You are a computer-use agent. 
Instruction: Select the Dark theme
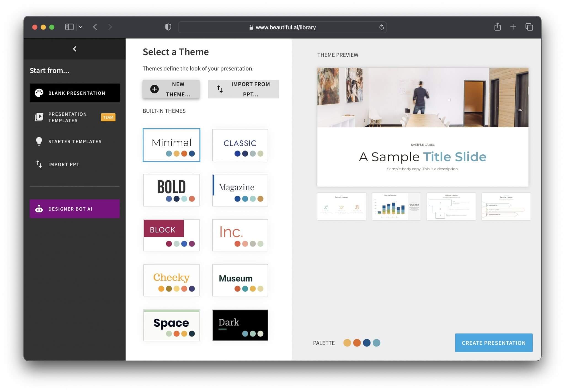click(x=240, y=325)
